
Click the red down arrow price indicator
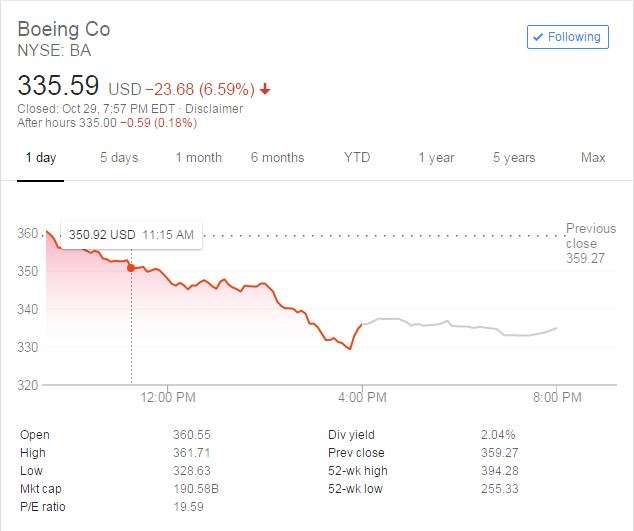coord(265,89)
